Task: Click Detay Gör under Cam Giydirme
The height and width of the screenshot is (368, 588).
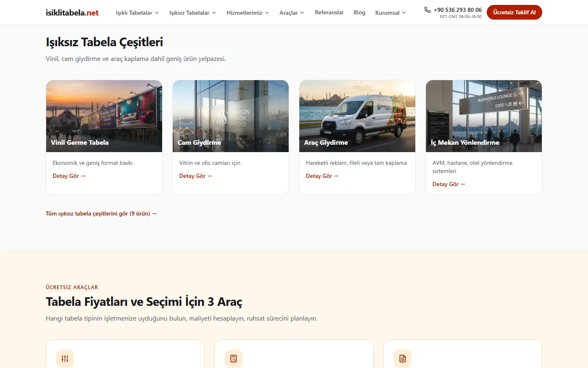Action: (x=196, y=176)
